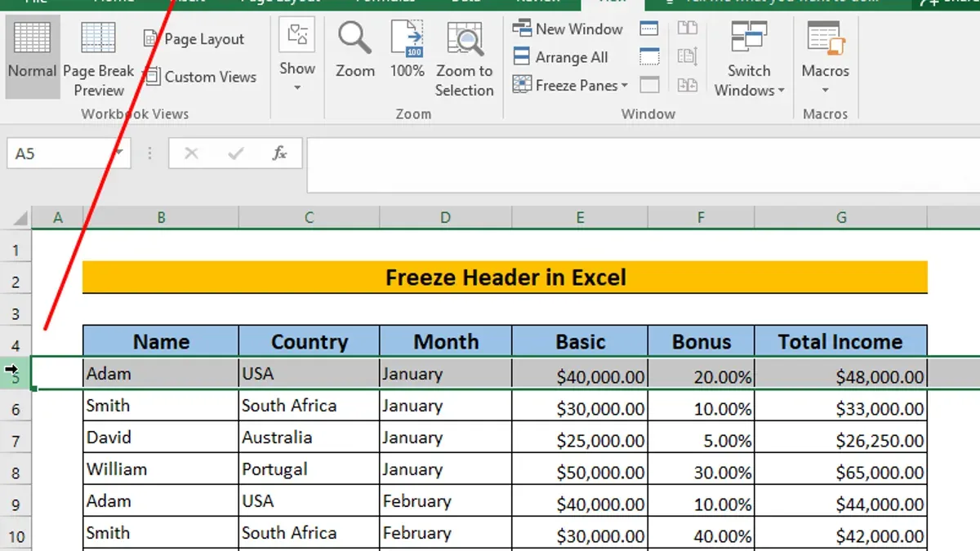Select the 'Australia' cell
Image resolution: width=980 pixels, height=551 pixels.
[x=309, y=438]
